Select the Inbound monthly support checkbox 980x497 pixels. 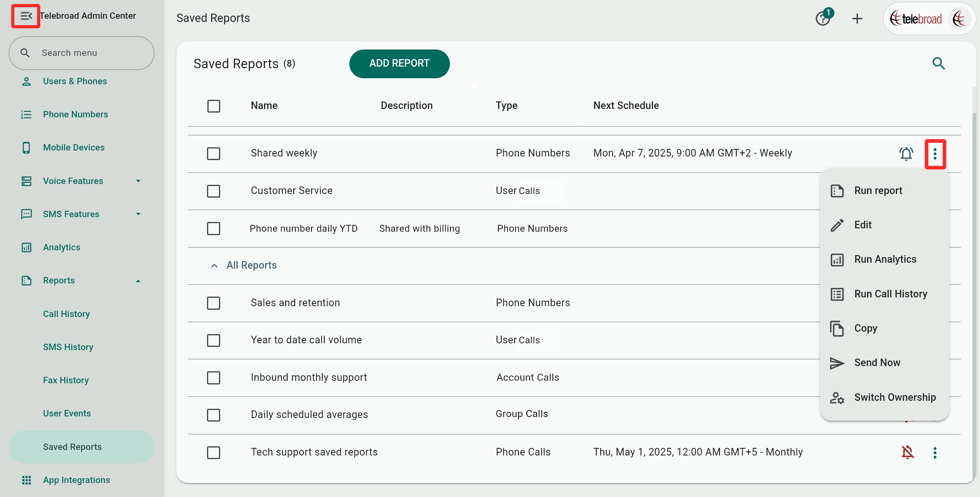point(213,377)
